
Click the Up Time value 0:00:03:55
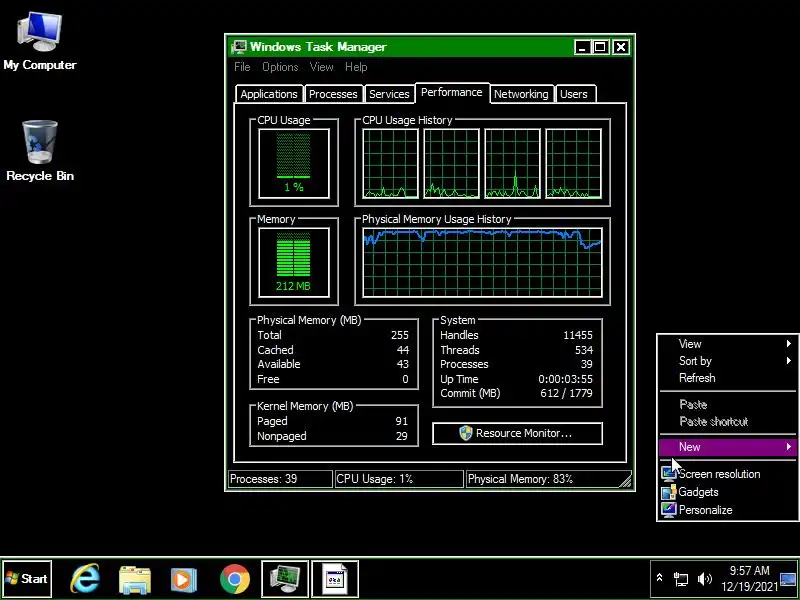(x=565, y=379)
